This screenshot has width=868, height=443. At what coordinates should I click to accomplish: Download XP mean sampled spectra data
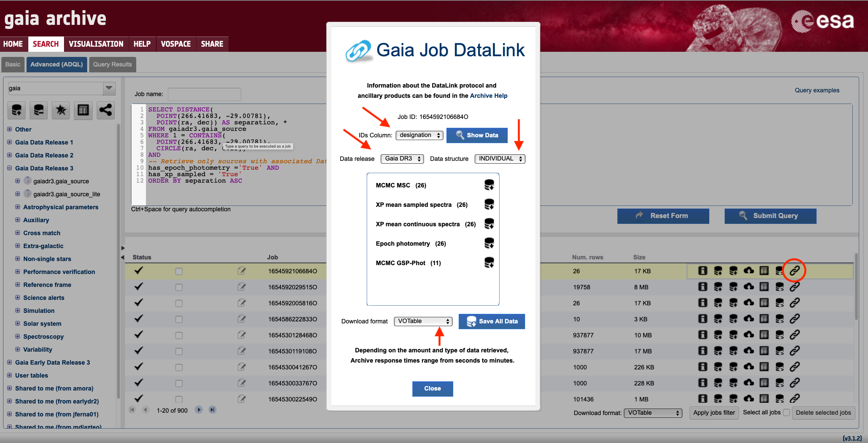click(489, 204)
